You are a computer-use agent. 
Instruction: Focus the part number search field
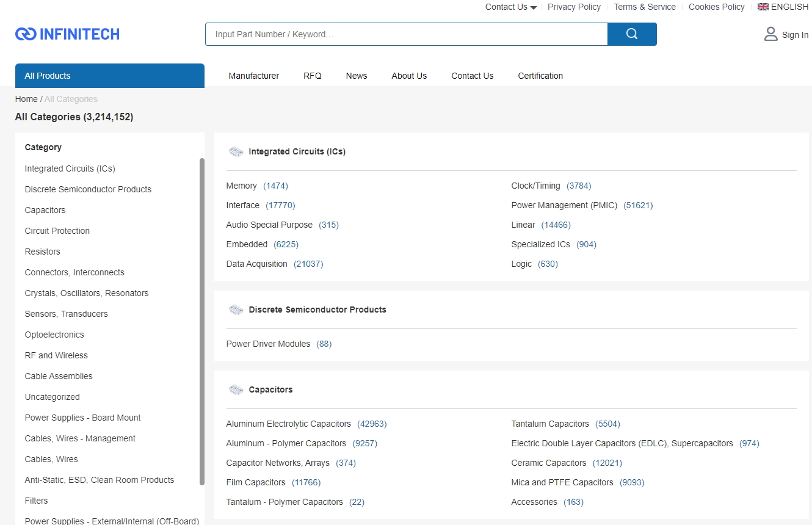[x=406, y=34]
